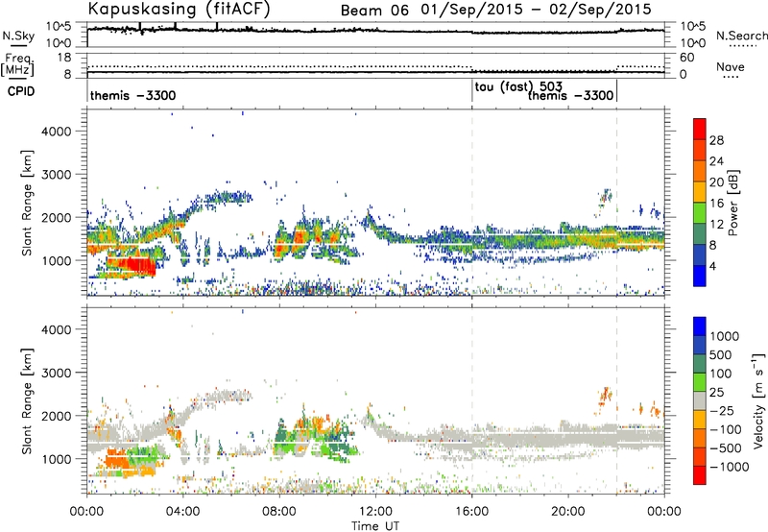Click the 'Time UT' axis title

tap(375, 526)
